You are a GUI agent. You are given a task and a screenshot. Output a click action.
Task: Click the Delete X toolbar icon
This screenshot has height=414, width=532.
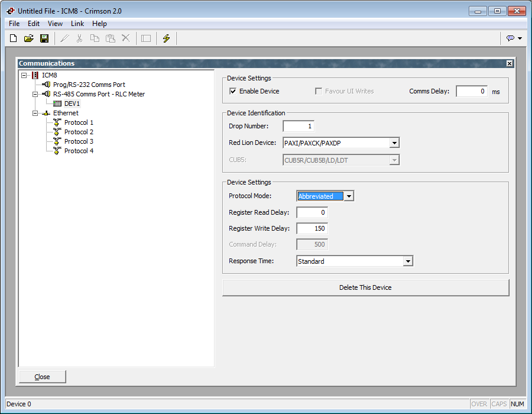click(x=126, y=38)
